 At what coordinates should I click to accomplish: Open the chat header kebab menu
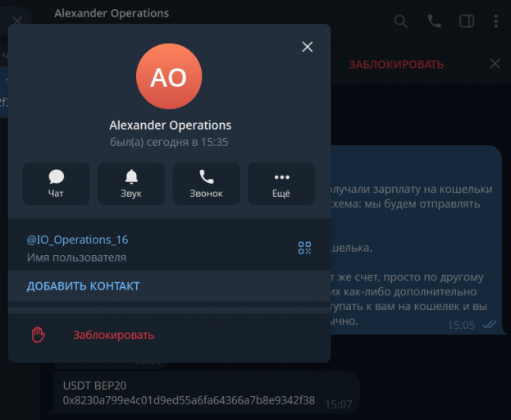point(496,21)
